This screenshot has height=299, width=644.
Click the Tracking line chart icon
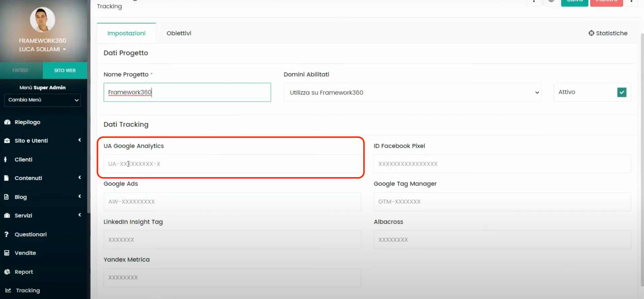(x=8, y=290)
